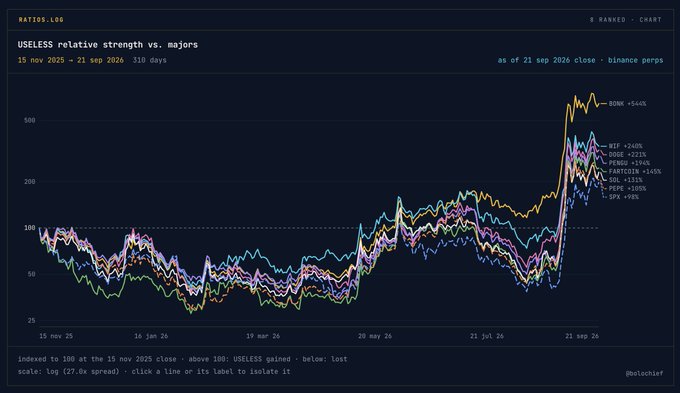Screen dimensions: 680x393
Task: Click the 'scale: log (27.0x spread)' note
Action: click(69, 372)
